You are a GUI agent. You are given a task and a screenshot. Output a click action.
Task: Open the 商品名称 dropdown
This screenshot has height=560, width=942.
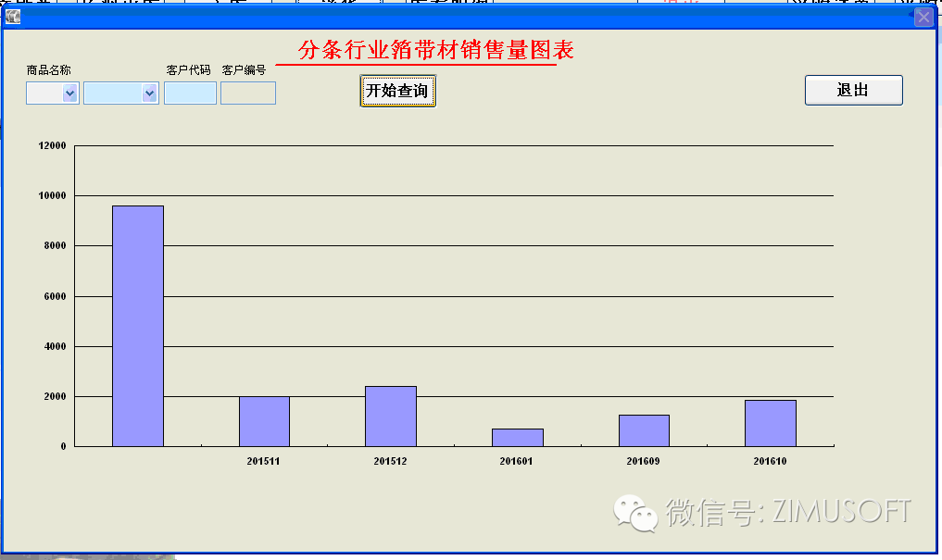69,93
